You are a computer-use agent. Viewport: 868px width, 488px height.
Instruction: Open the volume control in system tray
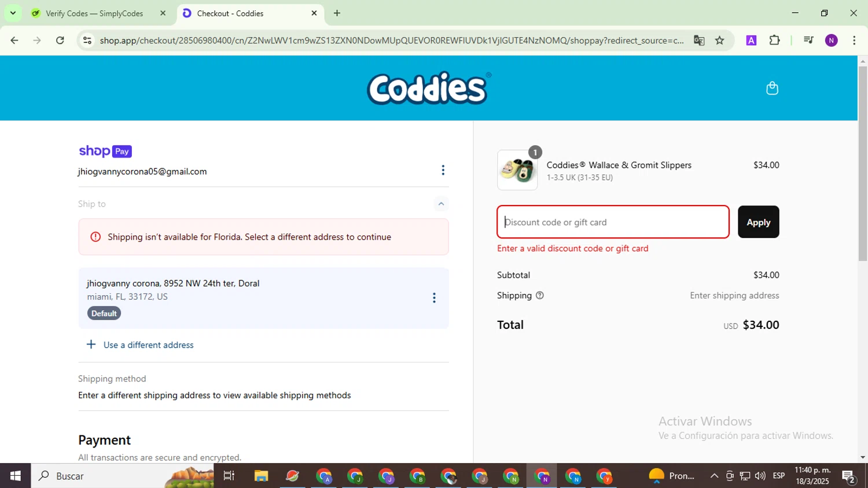click(x=760, y=476)
